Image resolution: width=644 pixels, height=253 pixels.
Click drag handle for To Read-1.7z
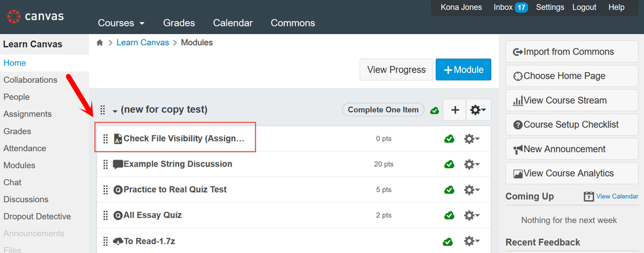coord(106,241)
